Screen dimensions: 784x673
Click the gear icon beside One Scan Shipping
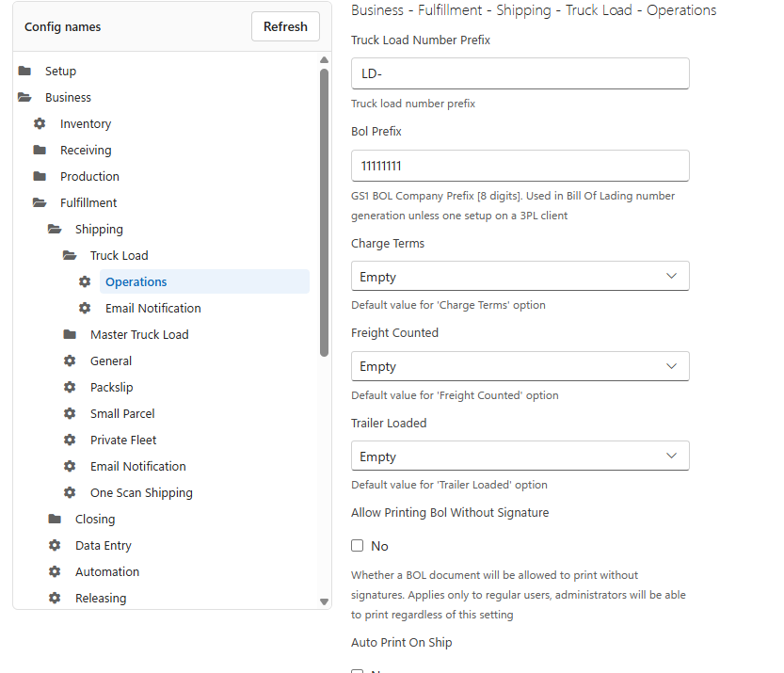pyautogui.click(x=70, y=492)
